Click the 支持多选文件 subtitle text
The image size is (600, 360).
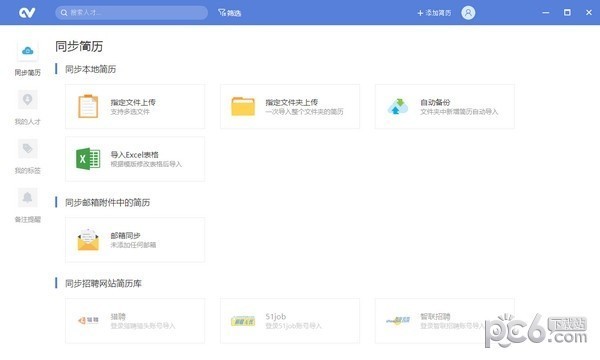pyautogui.click(x=130, y=112)
